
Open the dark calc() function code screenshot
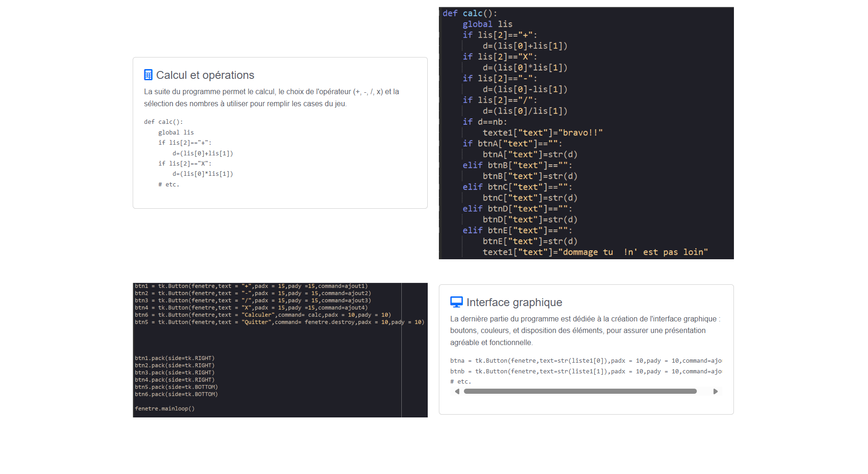click(586, 133)
